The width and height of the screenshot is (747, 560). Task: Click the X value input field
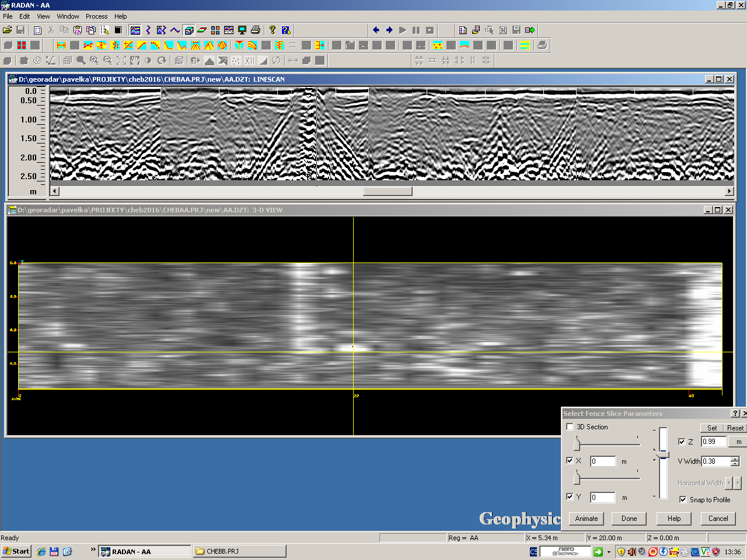pyautogui.click(x=603, y=461)
